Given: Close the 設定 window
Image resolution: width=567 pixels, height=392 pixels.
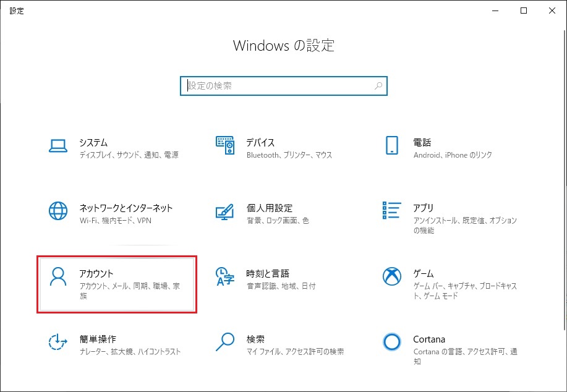Looking at the screenshot, I should point(552,11).
